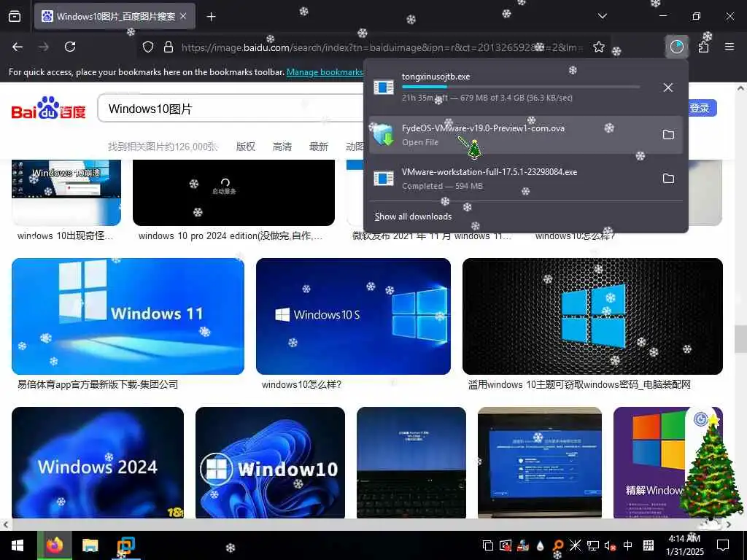Screen dimensions: 747x560
Task: Show VMware workstation exe in folder
Action: point(668,179)
